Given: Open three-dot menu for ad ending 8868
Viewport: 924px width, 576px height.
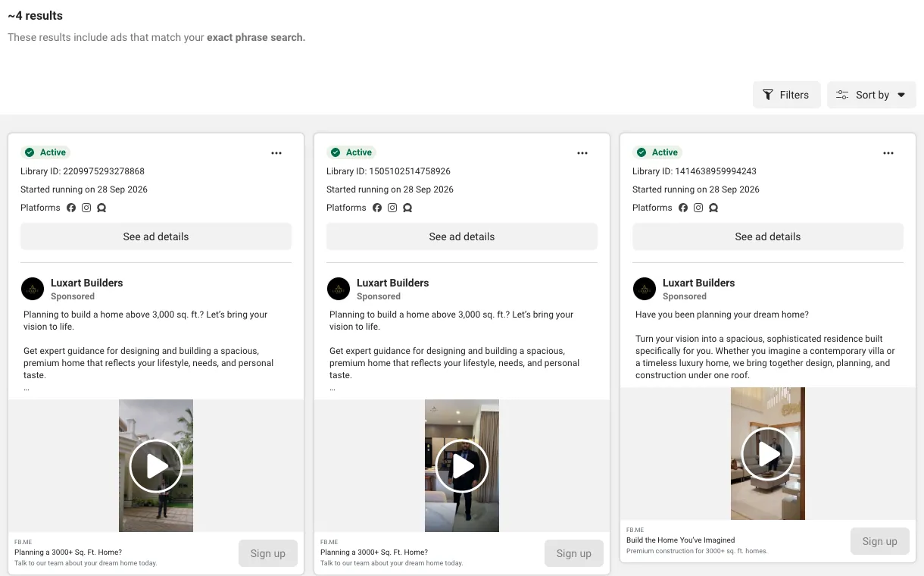Looking at the screenshot, I should (x=276, y=153).
